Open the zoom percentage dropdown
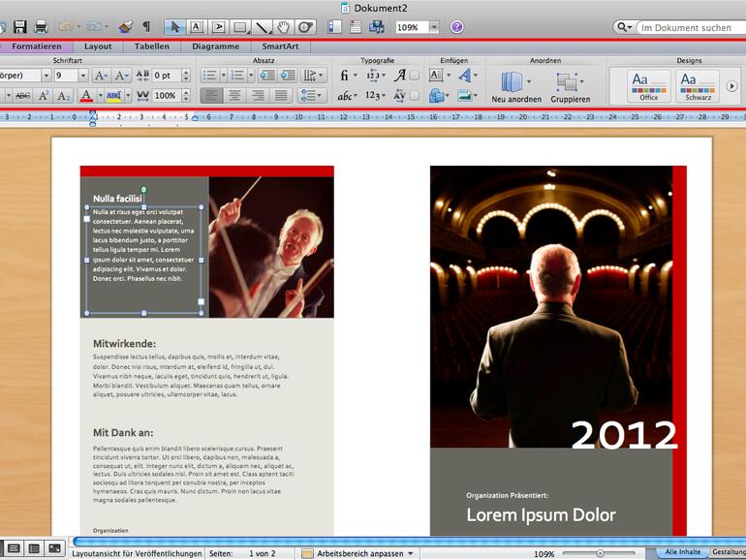 [434, 27]
